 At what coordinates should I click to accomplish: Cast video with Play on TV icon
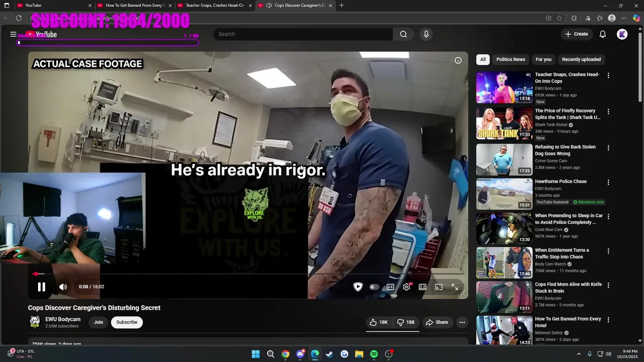(x=439, y=287)
